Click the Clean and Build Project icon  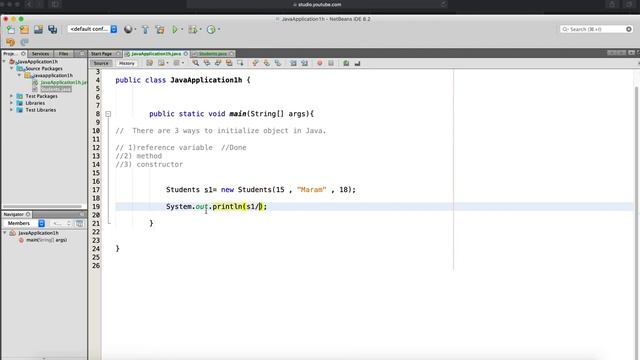pyautogui.click(x=160, y=29)
